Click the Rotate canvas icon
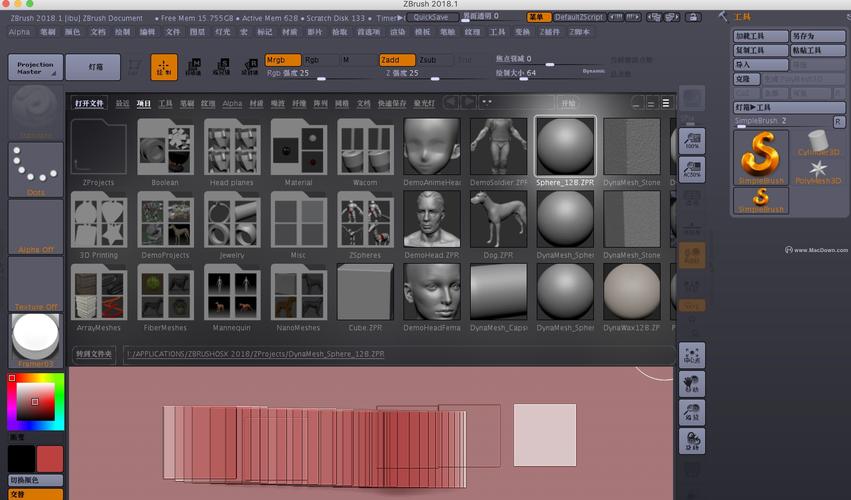 [692, 440]
